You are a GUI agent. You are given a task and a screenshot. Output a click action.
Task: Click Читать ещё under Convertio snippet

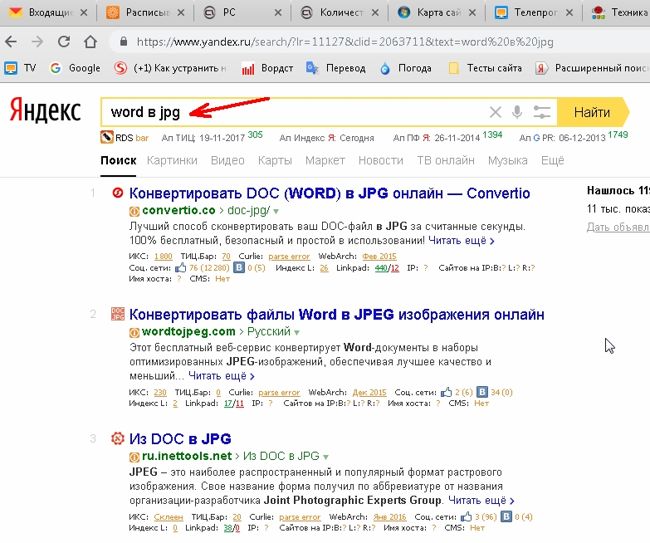(x=461, y=240)
